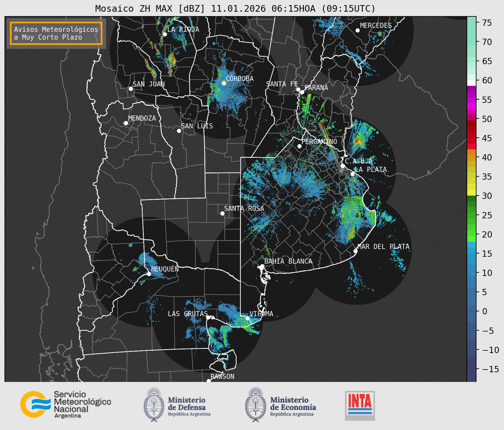
Task: Click the Las Grutas city marker dot
Action: [208, 318]
